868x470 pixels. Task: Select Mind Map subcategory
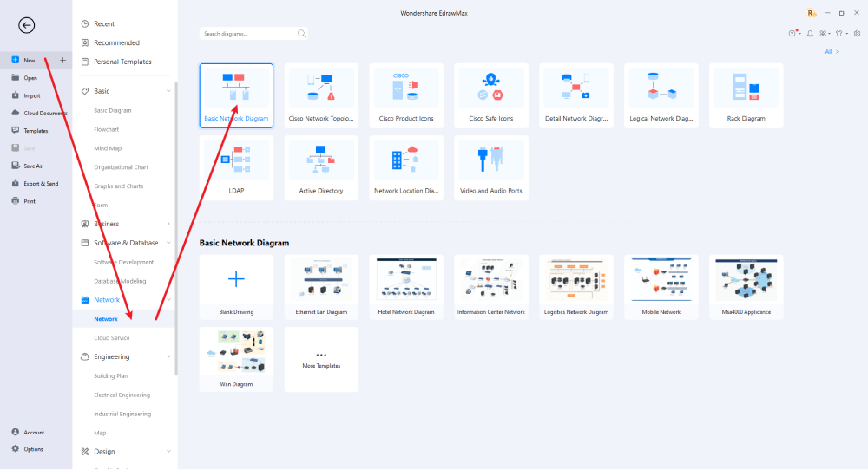108,148
